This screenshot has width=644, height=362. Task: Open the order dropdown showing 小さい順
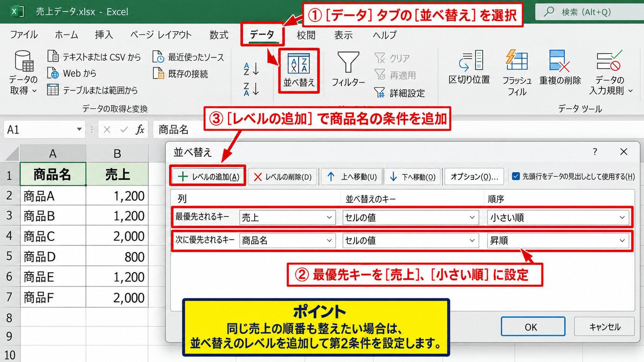pyautogui.click(x=558, y=217)
